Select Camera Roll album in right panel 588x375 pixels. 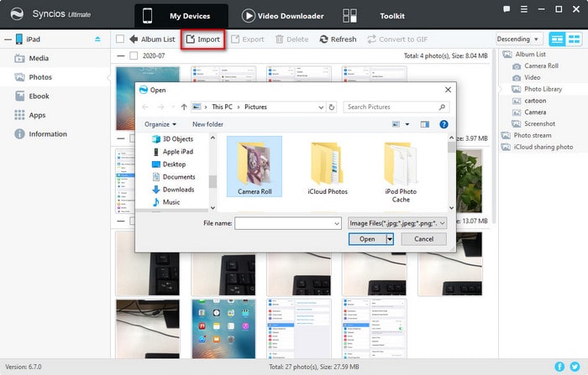point(541,65)
